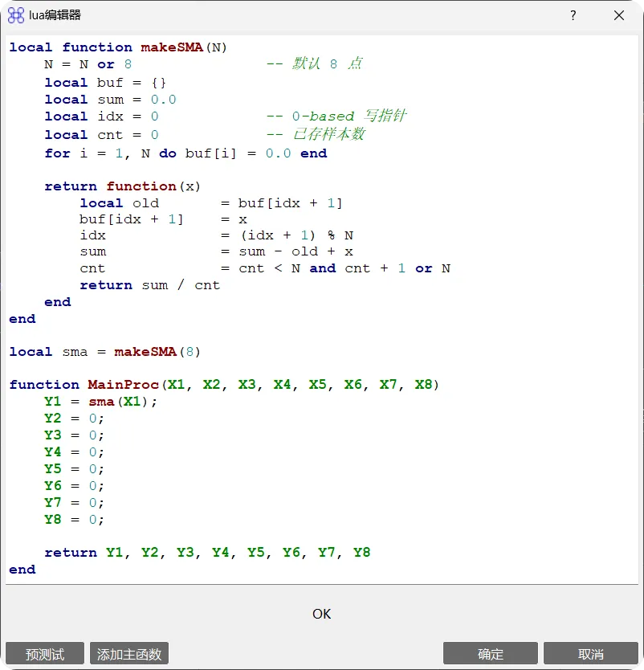Cancel with the 取消 button

591,653
